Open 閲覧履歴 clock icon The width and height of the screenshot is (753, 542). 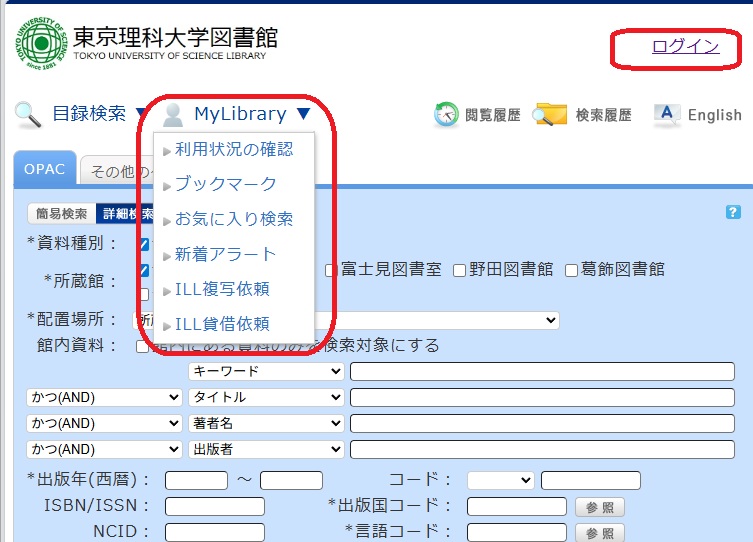(445, 115)
